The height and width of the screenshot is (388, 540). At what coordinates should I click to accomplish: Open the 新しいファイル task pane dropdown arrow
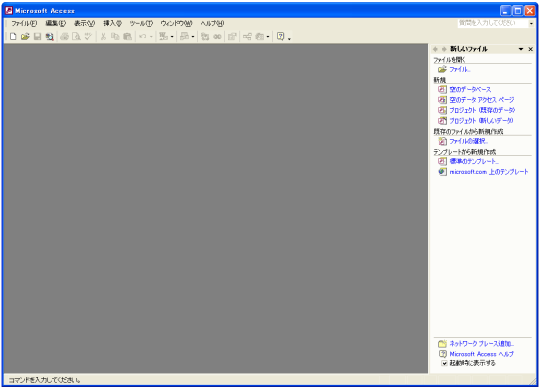click(x=521, y=49)
